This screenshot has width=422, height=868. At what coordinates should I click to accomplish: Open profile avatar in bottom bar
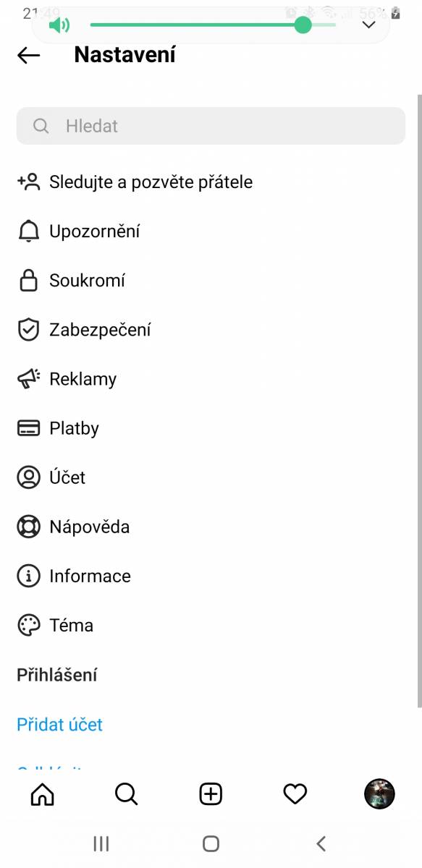click(x=379, y=794)
